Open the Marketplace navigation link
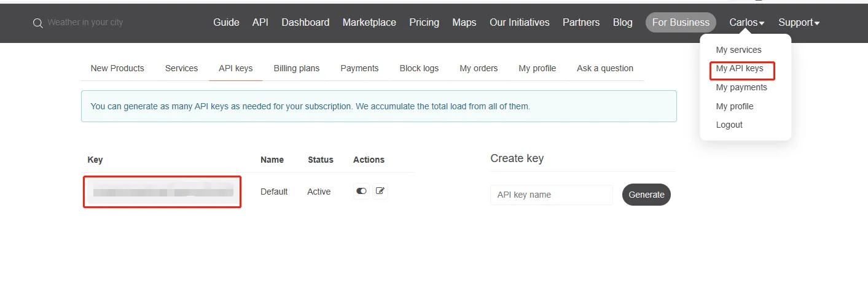The image size is (868, 291). (369, 22)
